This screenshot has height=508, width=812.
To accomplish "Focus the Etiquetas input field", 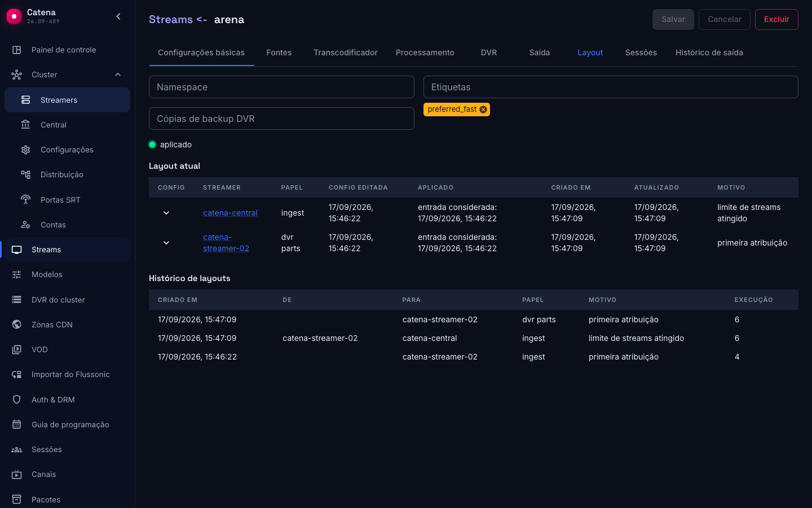I will tap(611, 87).
